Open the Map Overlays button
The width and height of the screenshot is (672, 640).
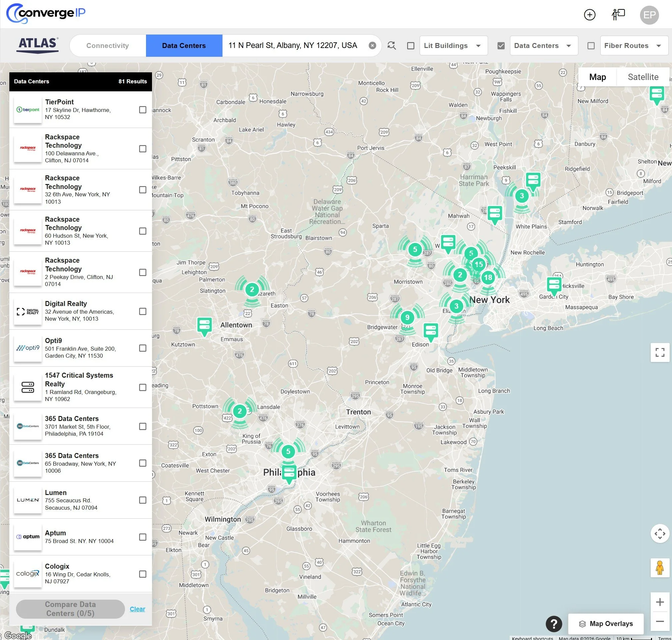pyautogui.click(x=606, y=624)
